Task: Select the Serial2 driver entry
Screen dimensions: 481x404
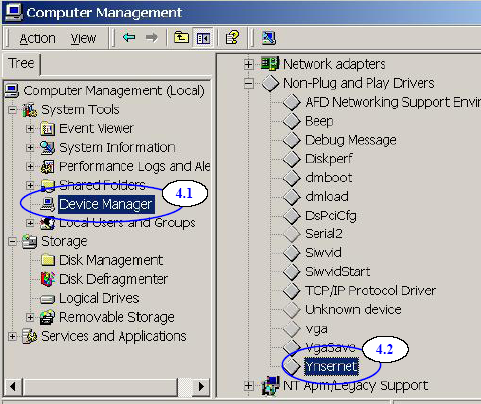Action: tap(323, 234)
